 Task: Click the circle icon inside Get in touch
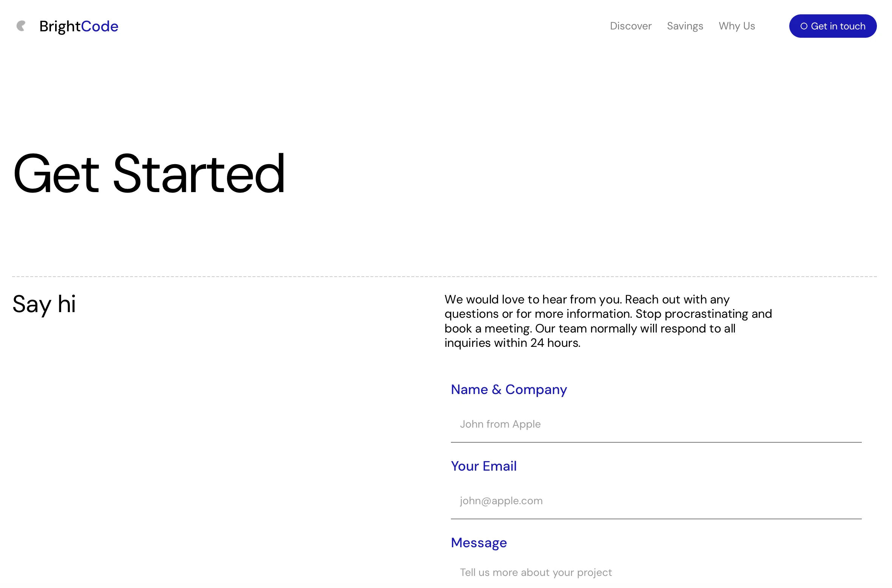(804, 26)
